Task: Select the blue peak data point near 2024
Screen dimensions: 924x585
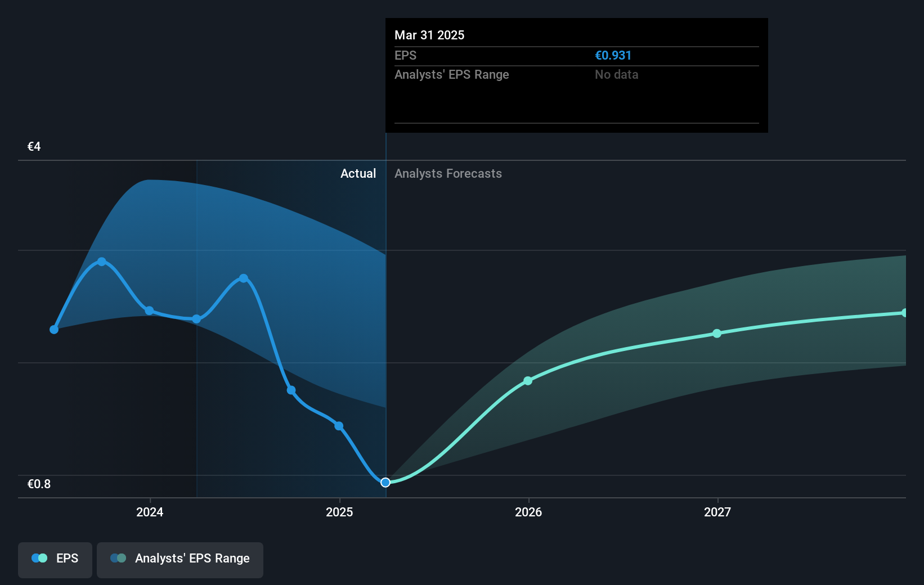Action: coord(102,261)
